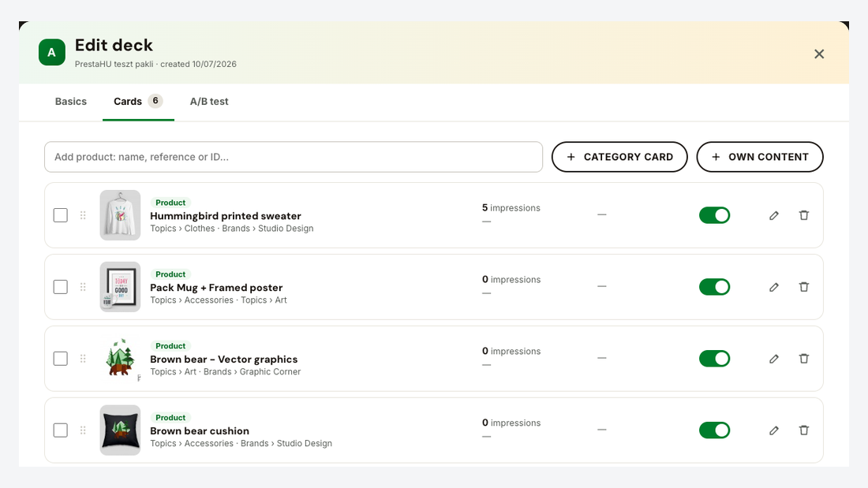Image resolution: width=868 pixels, height=488 pixels.
Task: Click the green A deck icon
Action: tap(52, 53)
